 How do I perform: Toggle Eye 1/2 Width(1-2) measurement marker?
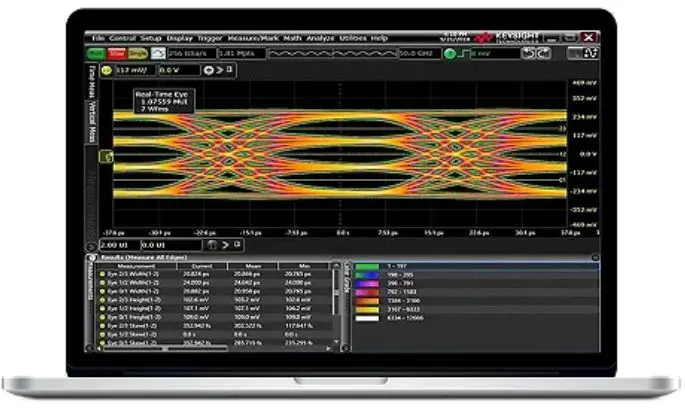[102, 283]
